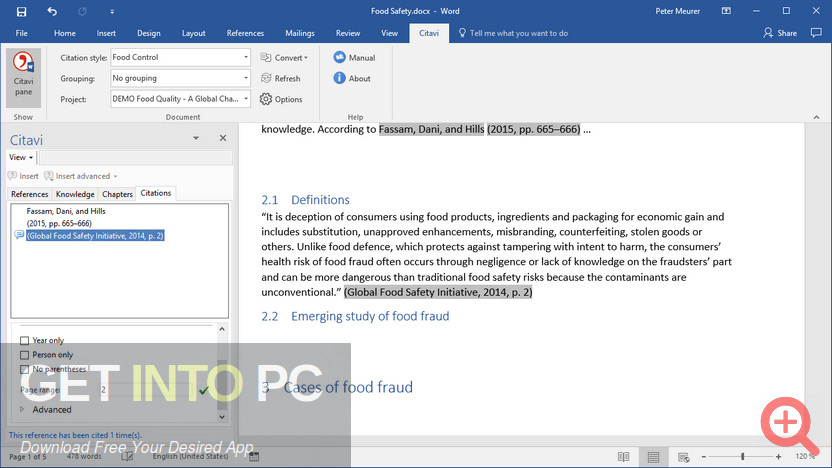The width and height of the screenshot is (832, 468).
Task: Open the File menu
Action: (21, 33)
